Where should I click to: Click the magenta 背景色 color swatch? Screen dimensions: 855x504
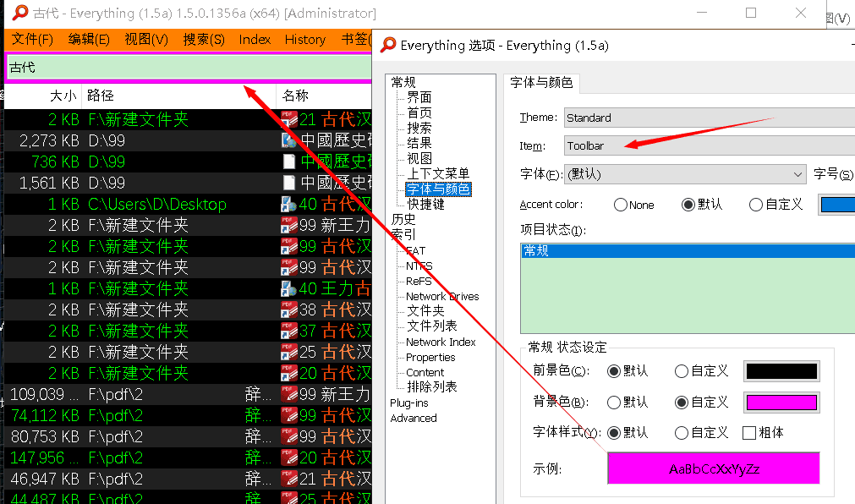[x=781, y=403]
